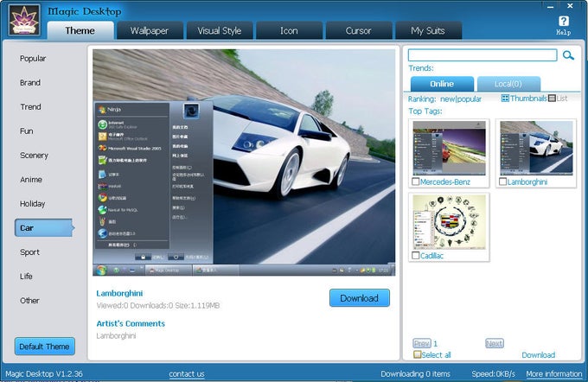Switch to the Wallpaper tab
Screen dimensions: 588x382
click(150, 30)
